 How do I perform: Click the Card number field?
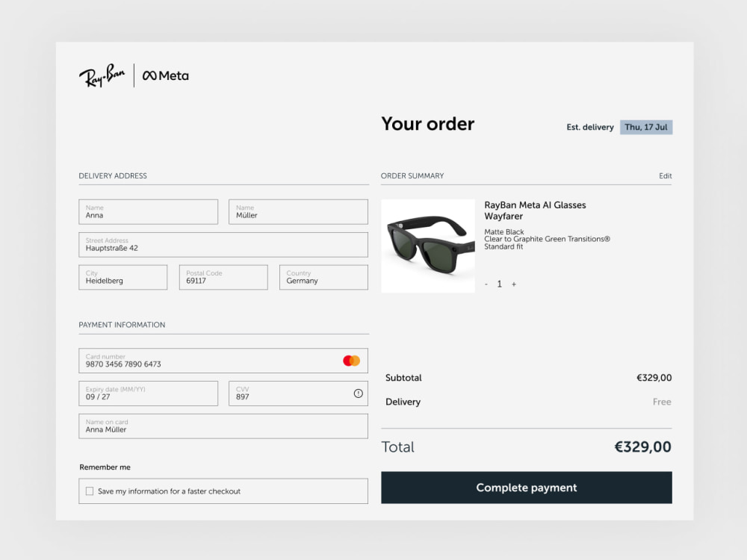point(223,361)
